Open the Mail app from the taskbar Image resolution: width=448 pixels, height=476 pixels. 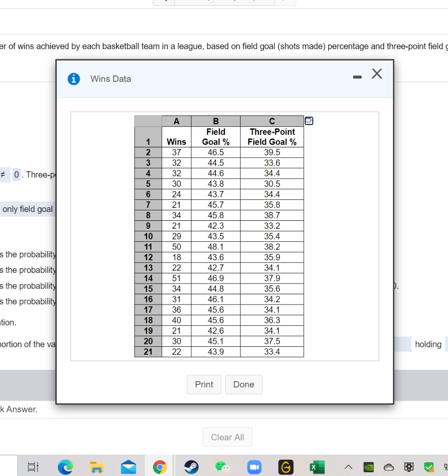click(x=128, y=467)
